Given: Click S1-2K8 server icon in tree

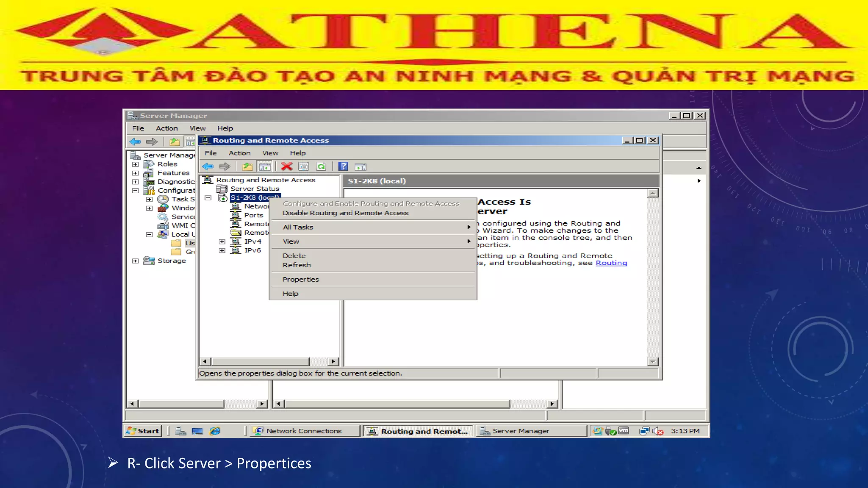Looking at the screenshot, I should (x=223, y=198).
